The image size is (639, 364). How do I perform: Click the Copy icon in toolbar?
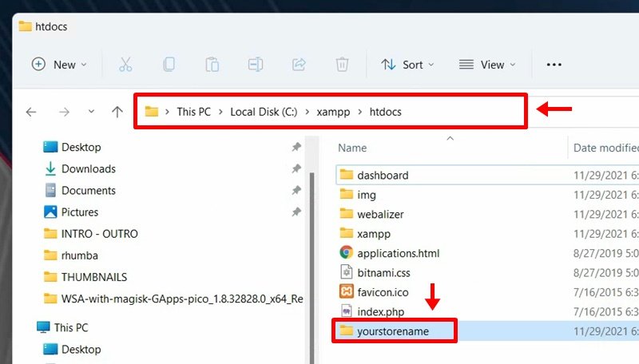click(169, 65)
